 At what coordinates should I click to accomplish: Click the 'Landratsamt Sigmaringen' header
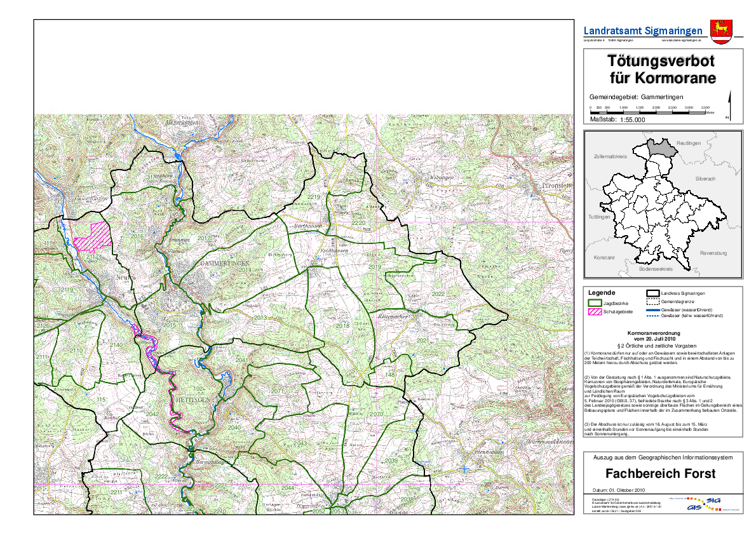[x=643, y=31]
